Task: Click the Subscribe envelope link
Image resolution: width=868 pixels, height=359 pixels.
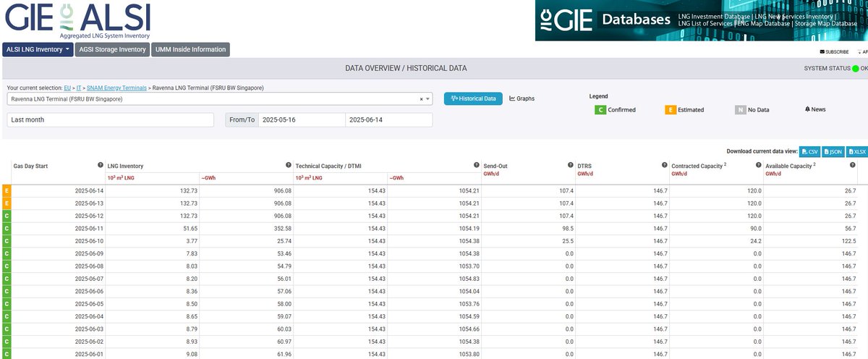Action: 834,52
